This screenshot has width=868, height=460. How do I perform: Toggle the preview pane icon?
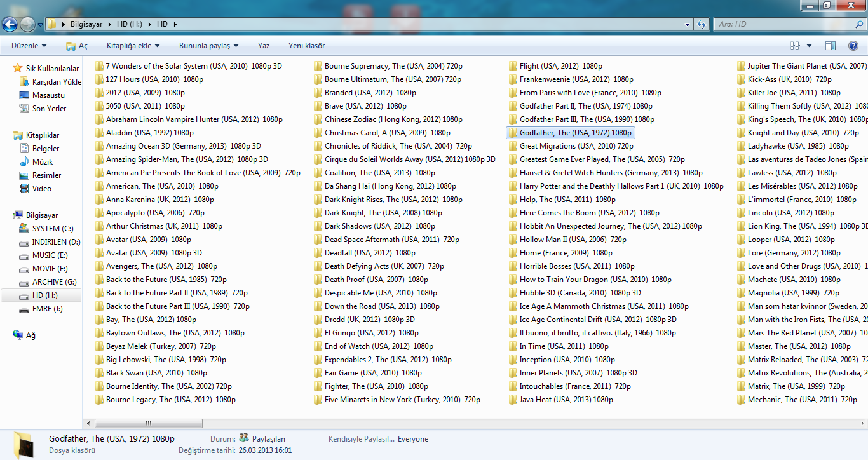830,46
